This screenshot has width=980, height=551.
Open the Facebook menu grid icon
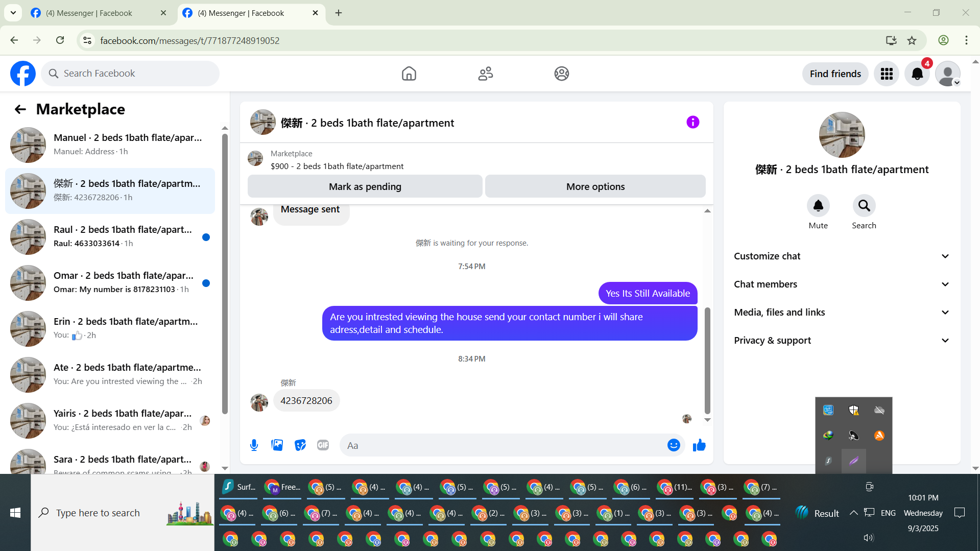pos(887,74)
